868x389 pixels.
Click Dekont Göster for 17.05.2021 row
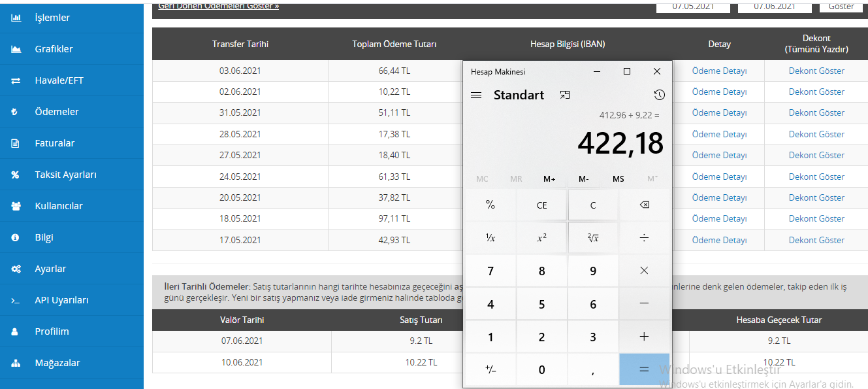816,240
